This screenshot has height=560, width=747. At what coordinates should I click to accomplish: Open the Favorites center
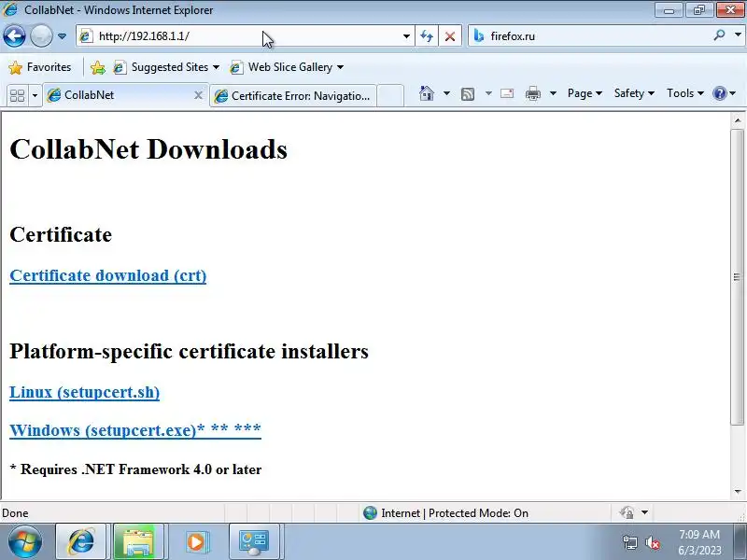(x=40, y=67)
